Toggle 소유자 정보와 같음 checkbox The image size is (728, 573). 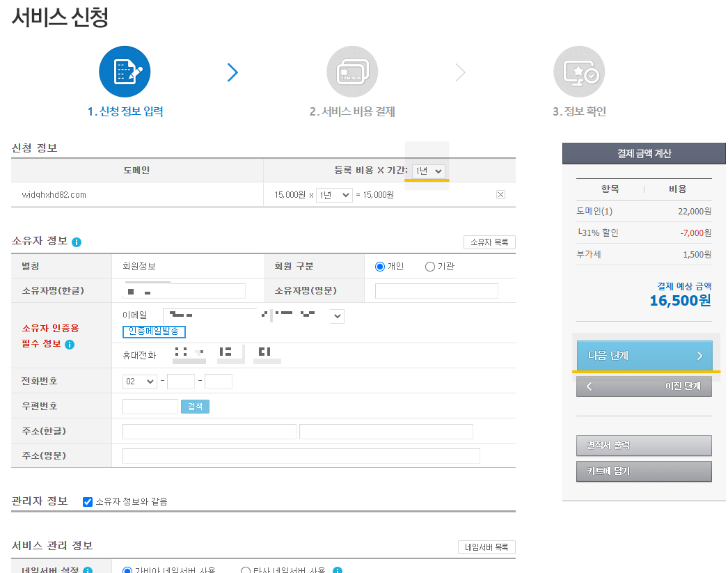coord(87,501)
